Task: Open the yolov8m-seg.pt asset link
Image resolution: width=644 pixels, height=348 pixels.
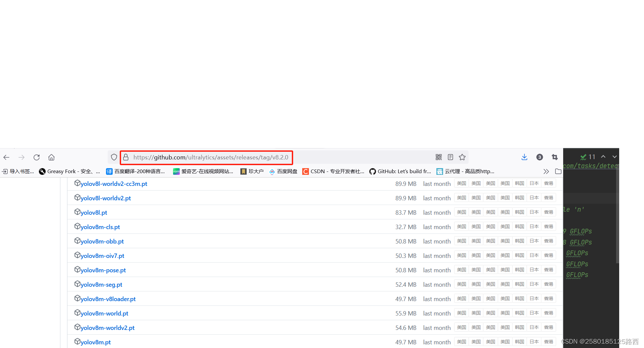Action: (x=101, y=285)
